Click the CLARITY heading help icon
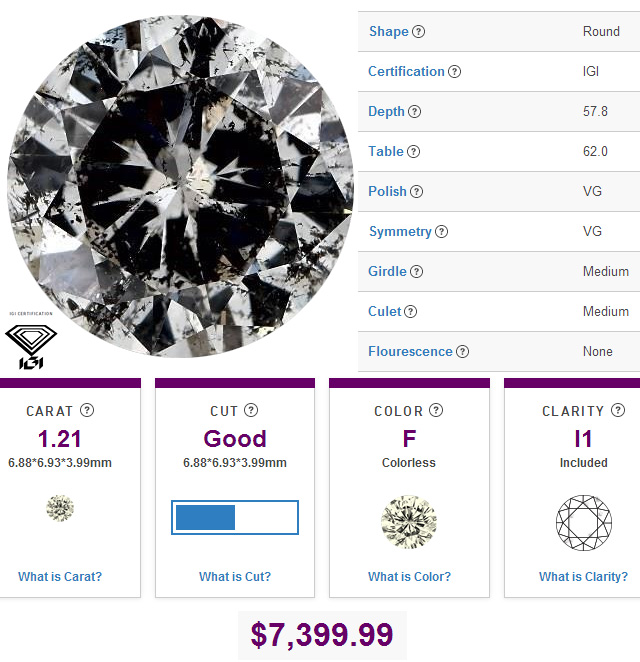Image resolution: width=640 pixels, height=662 pixels. (x=619, y=411)
